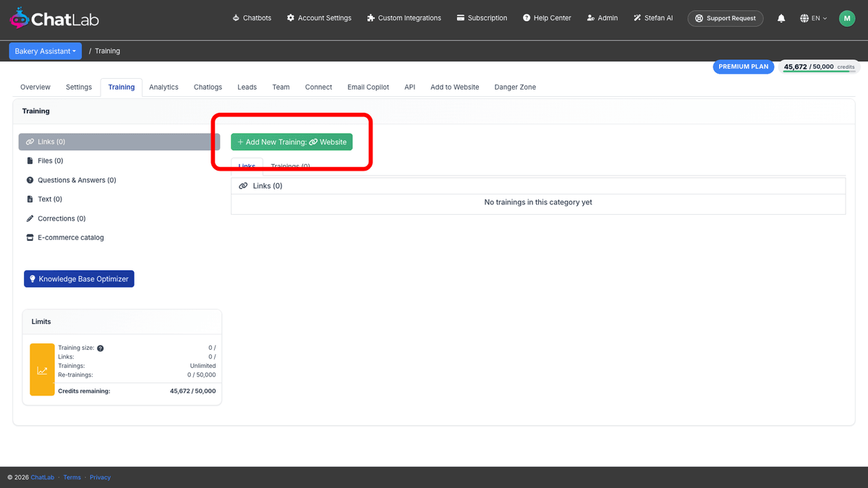Screen dimensions: 868x488
Task: Click the 45,672 / 50,000 credits indicator
Action: (x=820, y=67)
